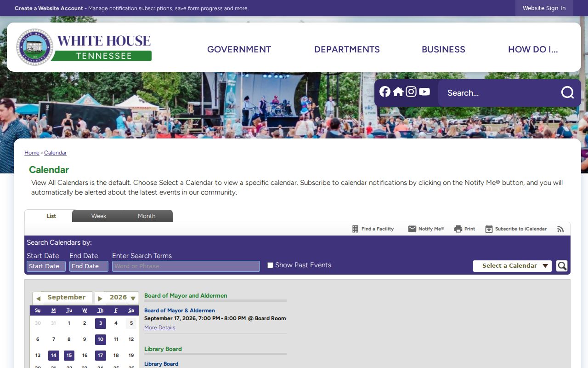588x368 pixels.
Task: Click the Start Date input field
Action: point(46,266)
